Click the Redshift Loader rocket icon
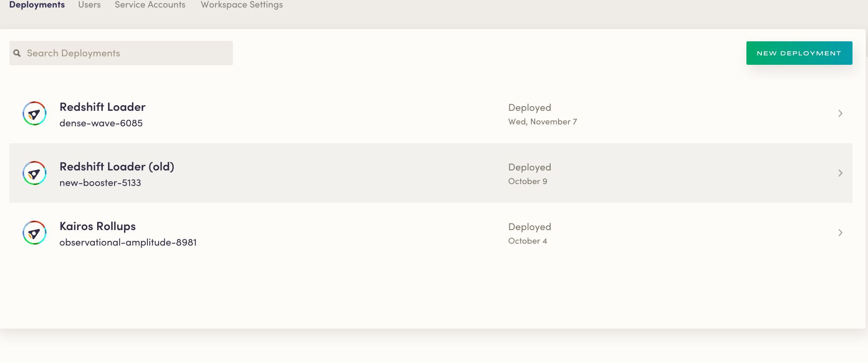The image size is (868, 362). click(34, 114)
